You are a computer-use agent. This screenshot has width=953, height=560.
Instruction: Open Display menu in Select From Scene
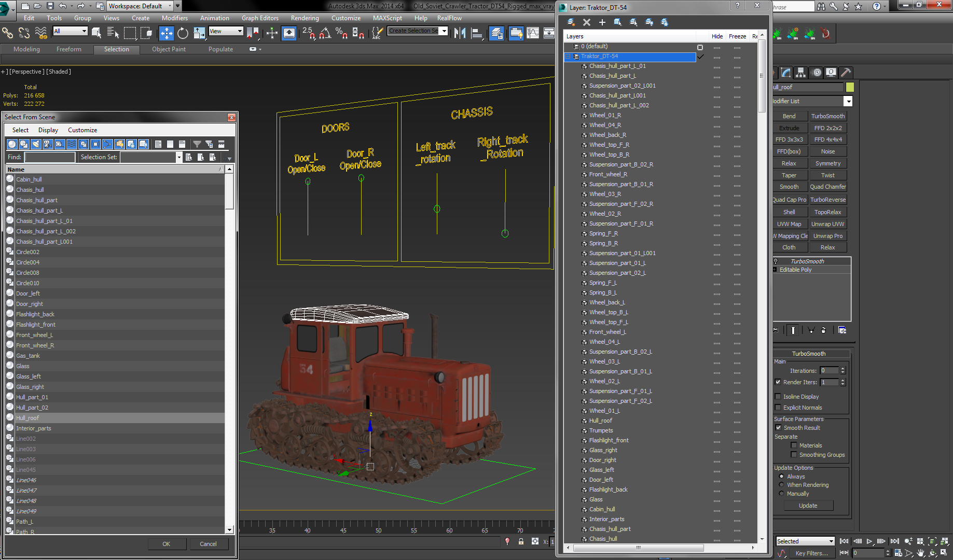48,130
